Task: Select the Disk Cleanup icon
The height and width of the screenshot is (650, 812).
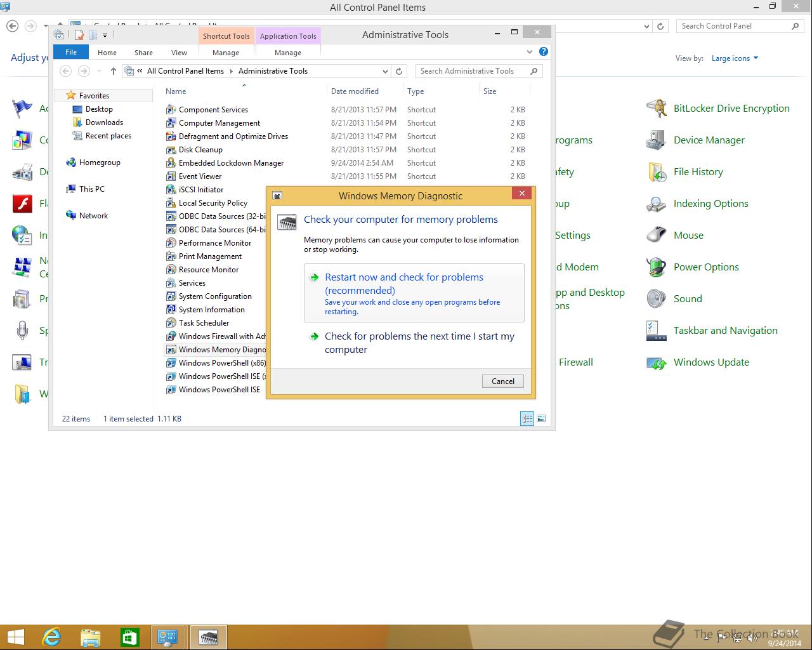Action: point(171,150)
